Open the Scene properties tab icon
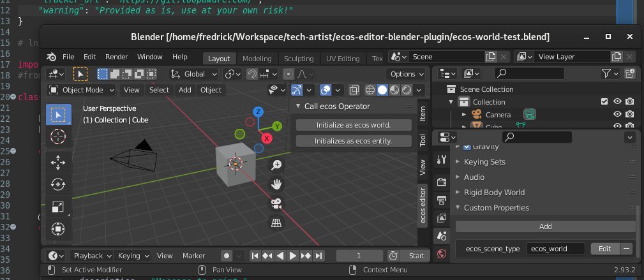The image size is (644, 280). (442, 236)
